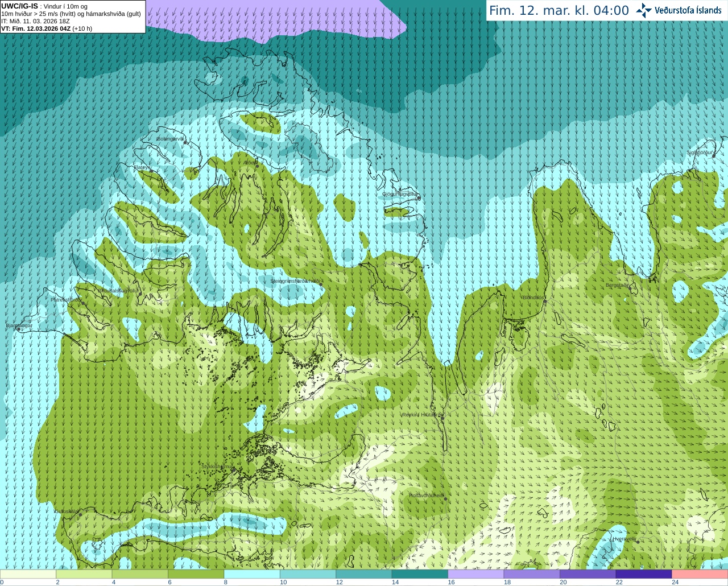This screenshot has width=728, height=586.
Task: Click the 0–2 m/s pale legend swatch
Action: [x=28, y=574]
